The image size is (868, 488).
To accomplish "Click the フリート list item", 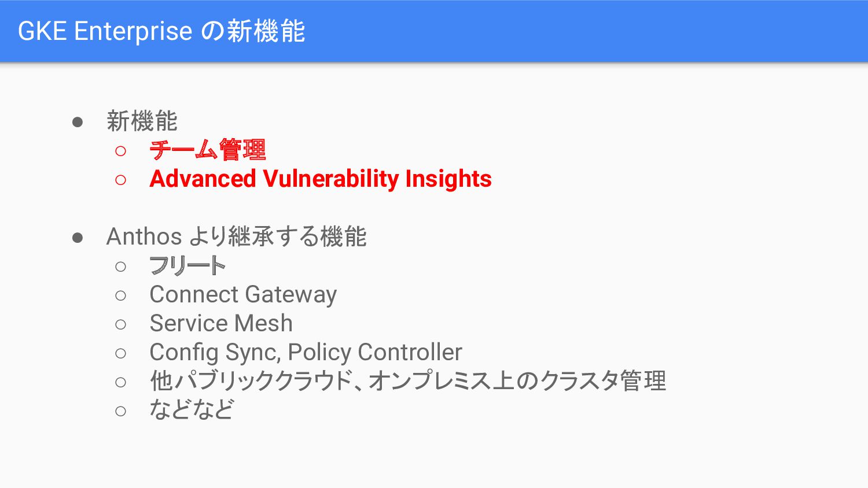I will pyautogui.click(x=187, y=266).
